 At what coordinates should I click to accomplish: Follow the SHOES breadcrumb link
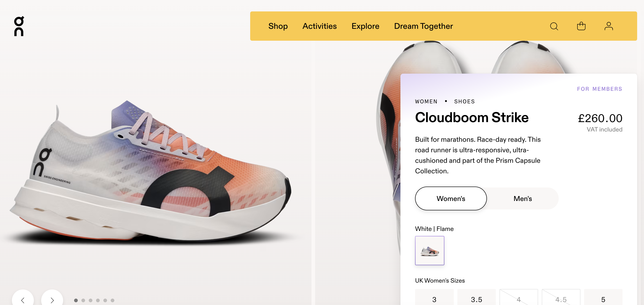click(x=464, y=102)
